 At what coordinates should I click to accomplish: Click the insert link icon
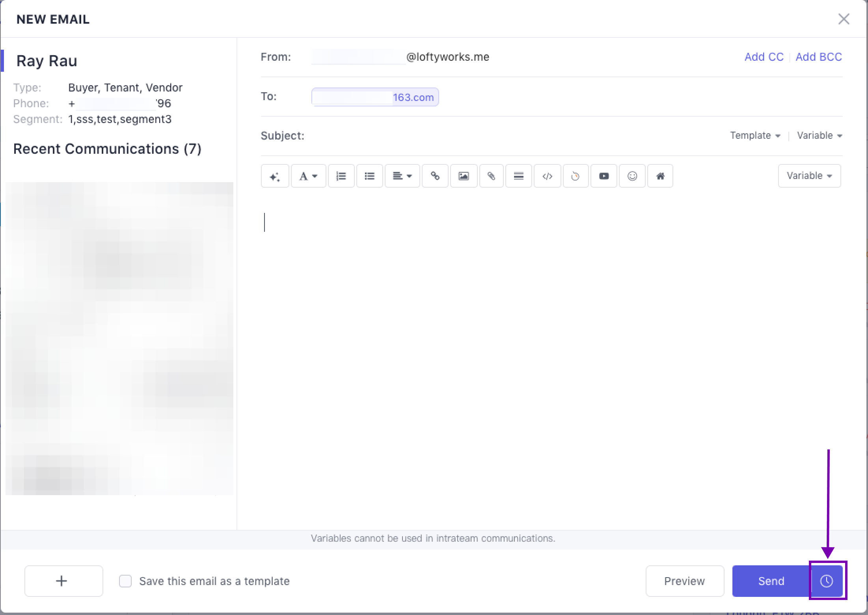click(x=435, y=176)
